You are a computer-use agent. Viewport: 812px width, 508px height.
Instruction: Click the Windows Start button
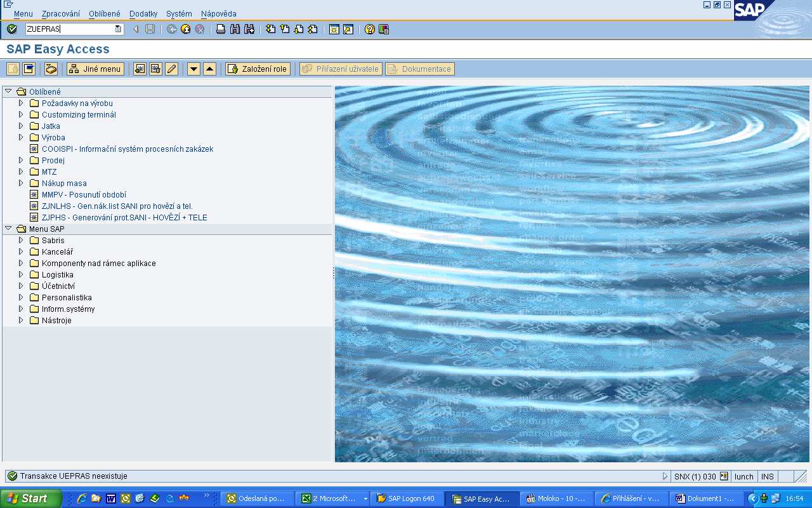point(31,498)
